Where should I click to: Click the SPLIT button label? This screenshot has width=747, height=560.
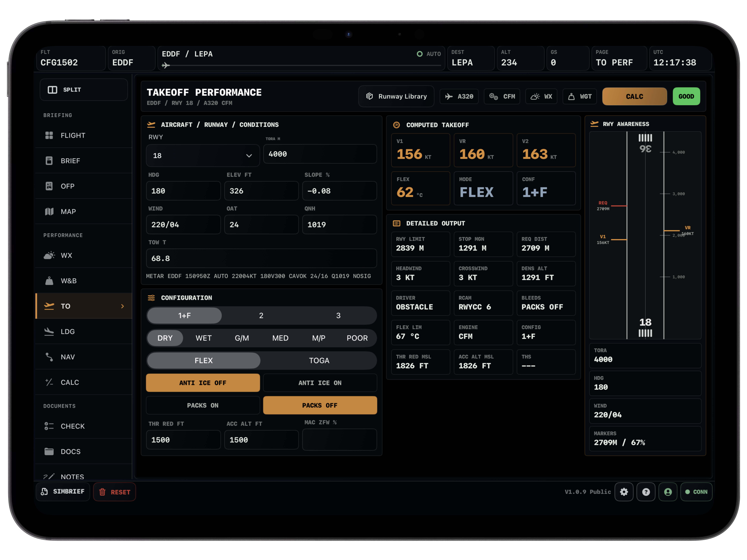coord(72,90)
